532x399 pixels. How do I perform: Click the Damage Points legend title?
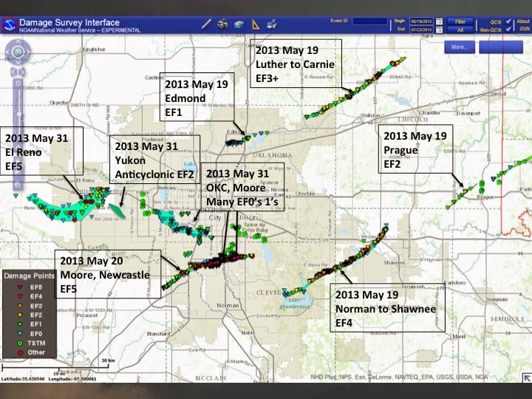[29, 276]
